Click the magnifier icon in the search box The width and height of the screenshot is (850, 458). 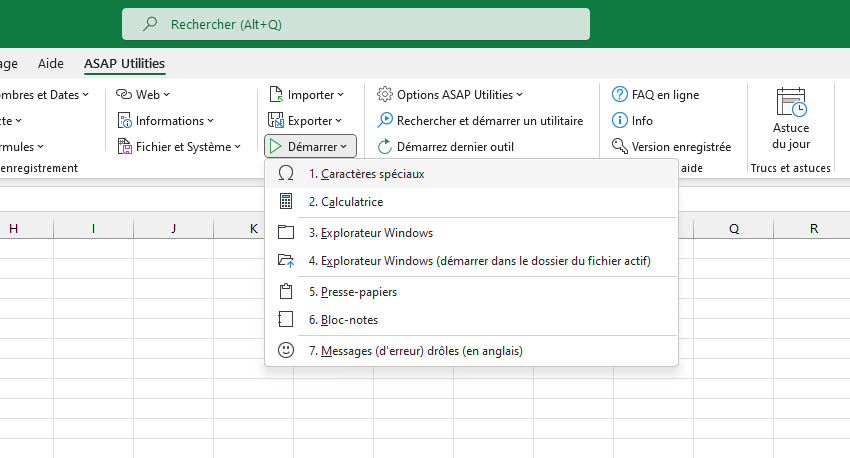pos(150,24)
